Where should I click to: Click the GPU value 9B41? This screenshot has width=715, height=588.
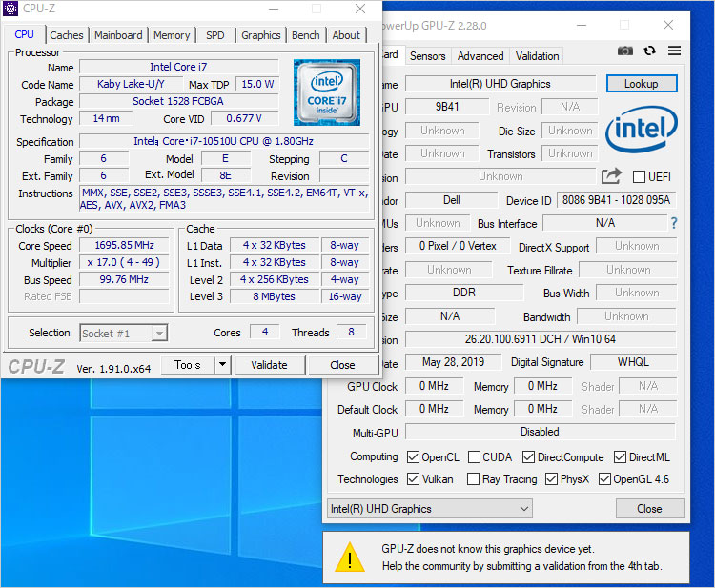point(447,107)
